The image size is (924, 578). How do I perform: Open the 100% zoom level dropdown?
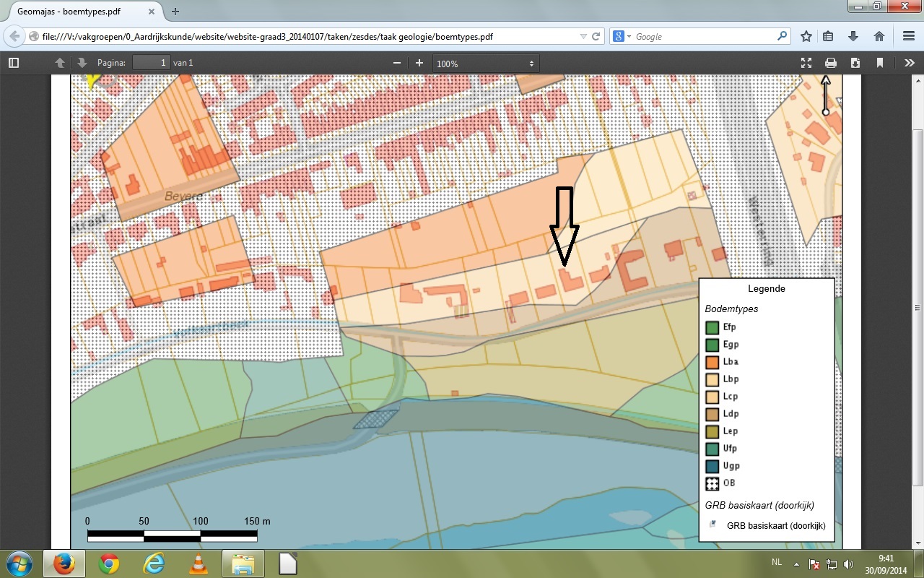click(486, 64)
